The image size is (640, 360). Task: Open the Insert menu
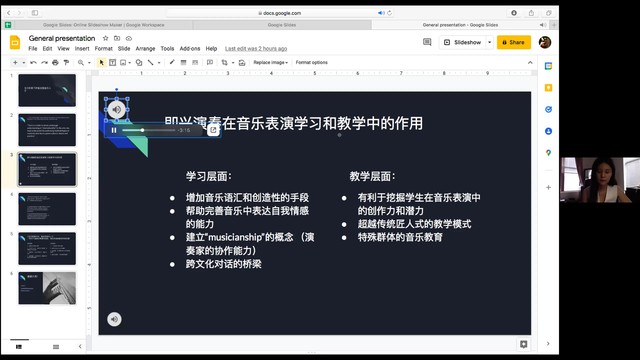click(82, 49)
